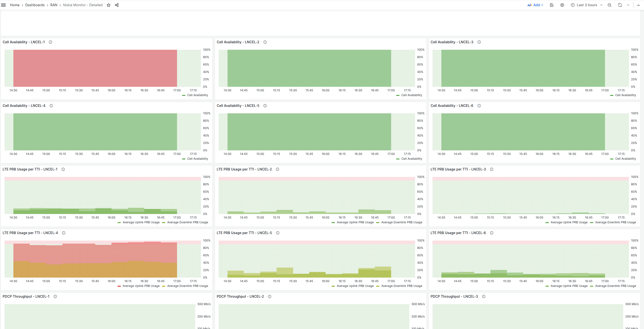Screen dimensions: 644x329
Task: Click the green availability area in LNCEL-6 chart
Action: [x=523, y=132]
